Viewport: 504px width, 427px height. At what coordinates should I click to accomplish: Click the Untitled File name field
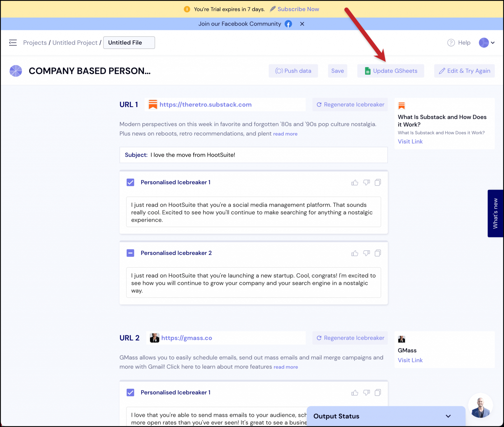click(129, 42)
